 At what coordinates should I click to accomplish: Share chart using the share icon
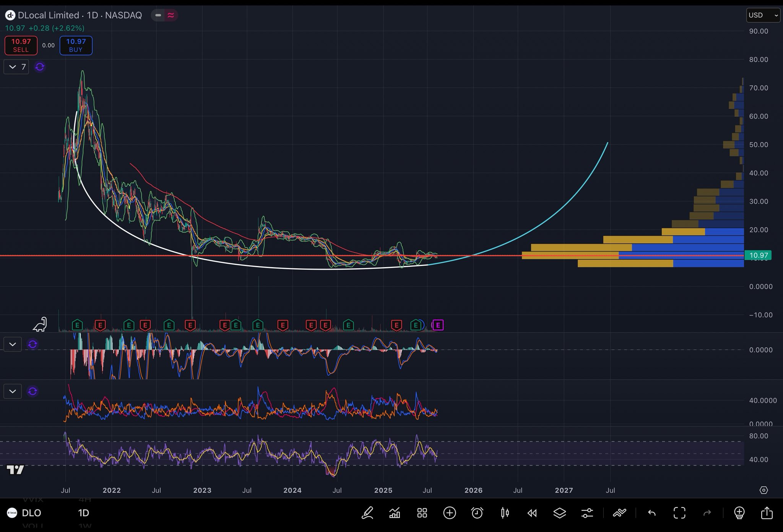(x=767, y=513)
